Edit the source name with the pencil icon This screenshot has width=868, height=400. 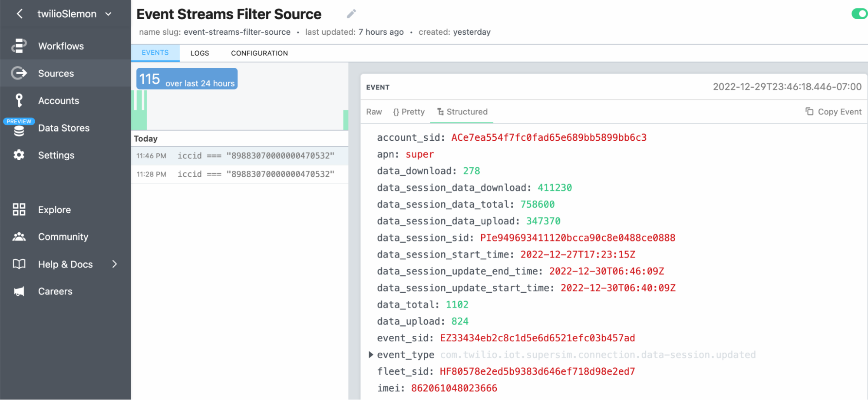pyautogui.click(x=351, y=14)
